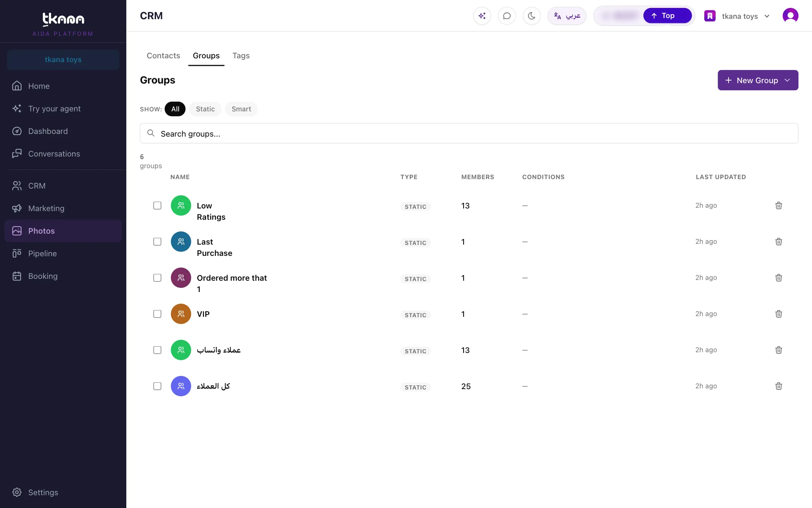Expand the New Group dropdown
Viewport: 812px width, 508px height.
(758, 80)
